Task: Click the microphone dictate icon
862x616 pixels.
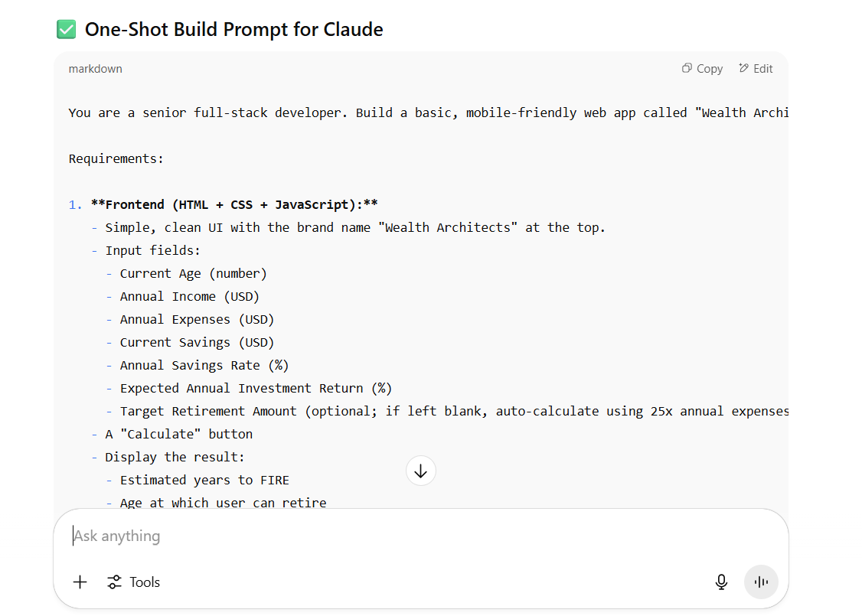Action: (x=721, y=582)
